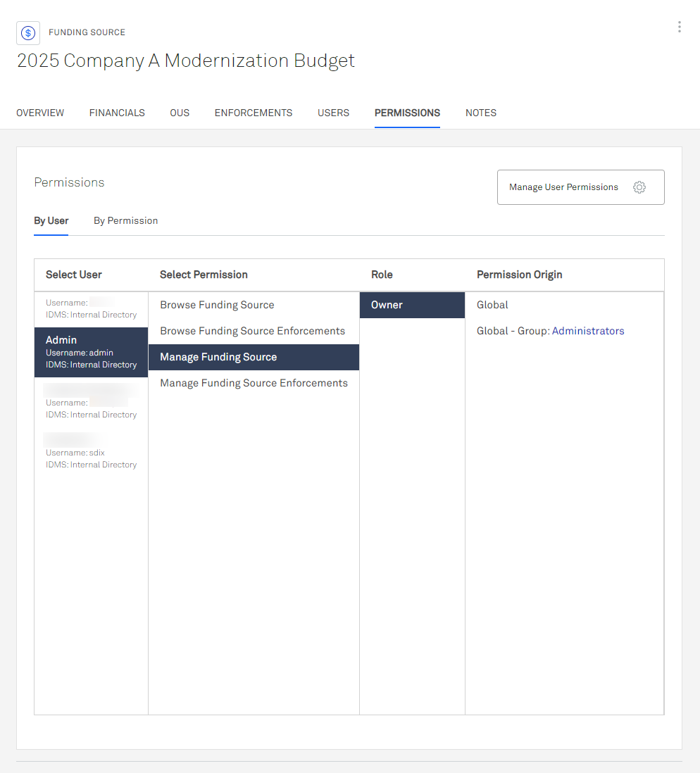Switch to the Users tab
700x773 pixels.
point(334,113)
